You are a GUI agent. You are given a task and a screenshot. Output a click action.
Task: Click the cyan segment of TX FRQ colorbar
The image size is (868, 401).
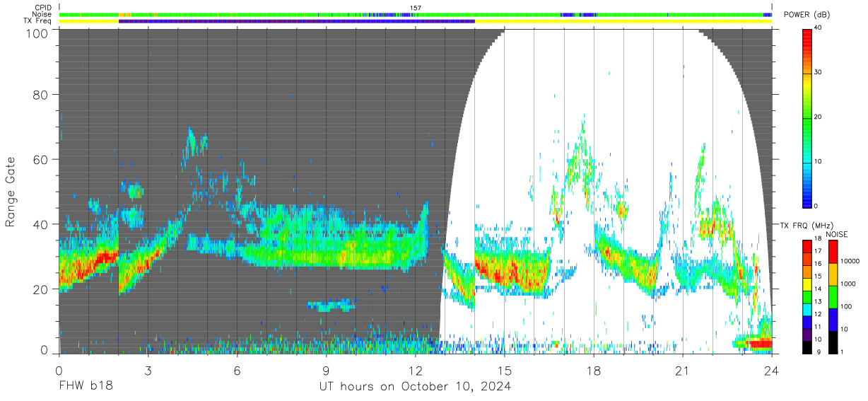(807, 310)
